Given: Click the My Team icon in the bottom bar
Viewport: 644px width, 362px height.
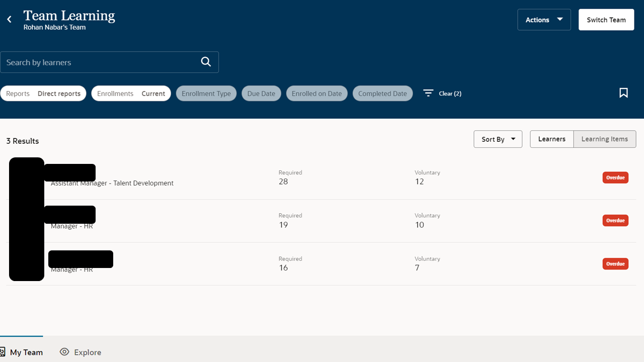Looking at the screenshot, I should (4, 351).
